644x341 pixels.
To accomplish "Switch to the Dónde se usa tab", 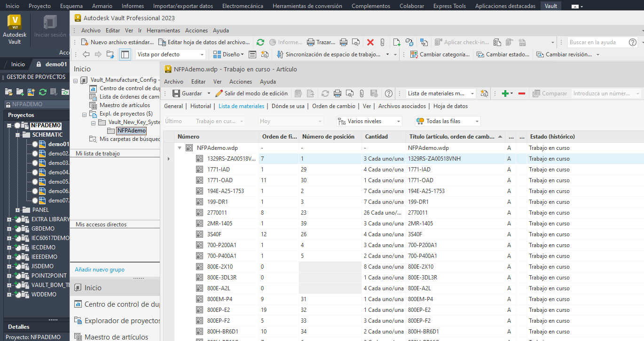I will click(288, 106).
